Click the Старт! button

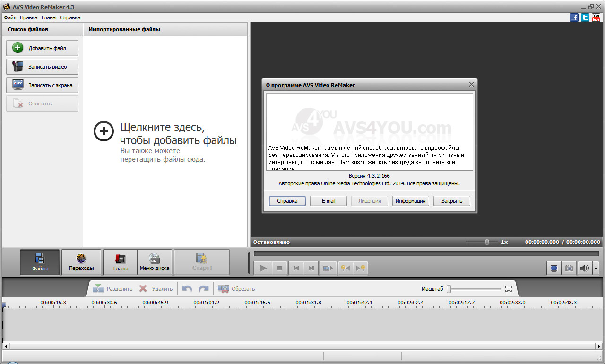pos(202,262)
